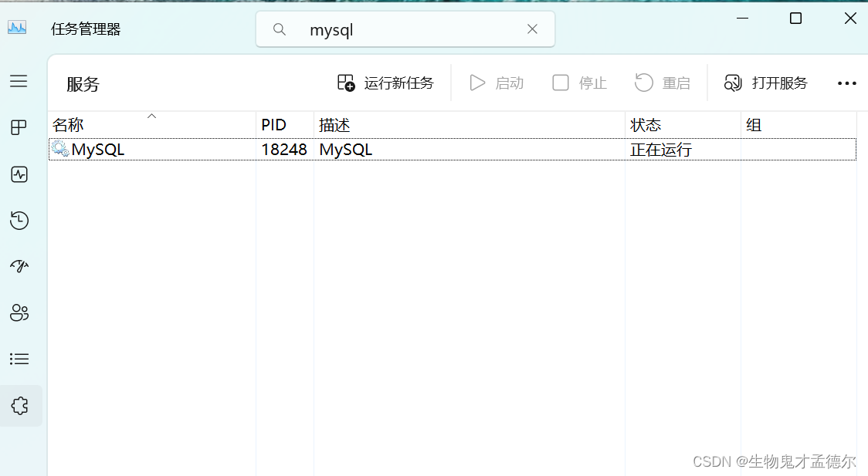Select the MySQL service name cell
This screenshot has height=476, width=868.
pyautogui.click(x=98, y=150)
